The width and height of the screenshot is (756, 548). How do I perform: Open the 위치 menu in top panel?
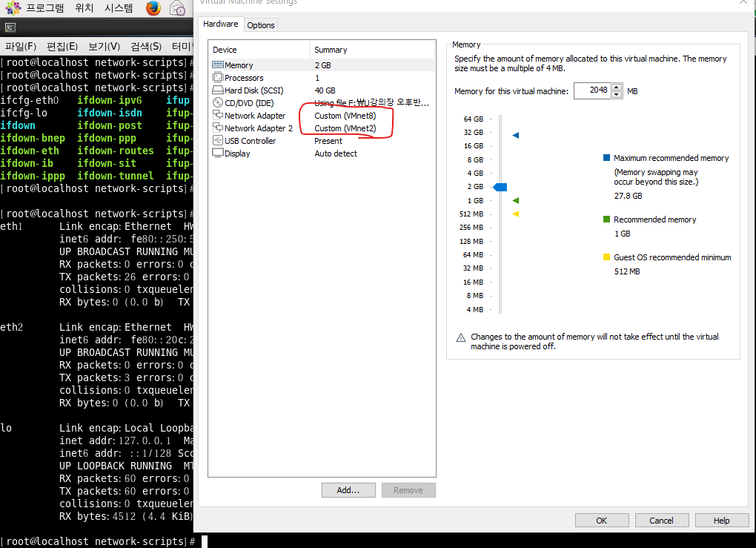(84, 7)
